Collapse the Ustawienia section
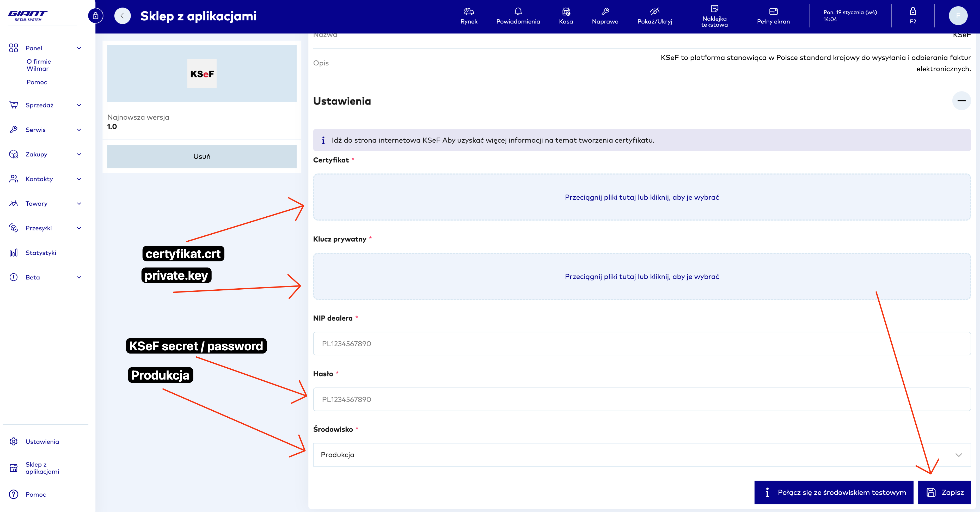Image resolution: width=980 pixels, height=512 pixels. pos(961,101)
